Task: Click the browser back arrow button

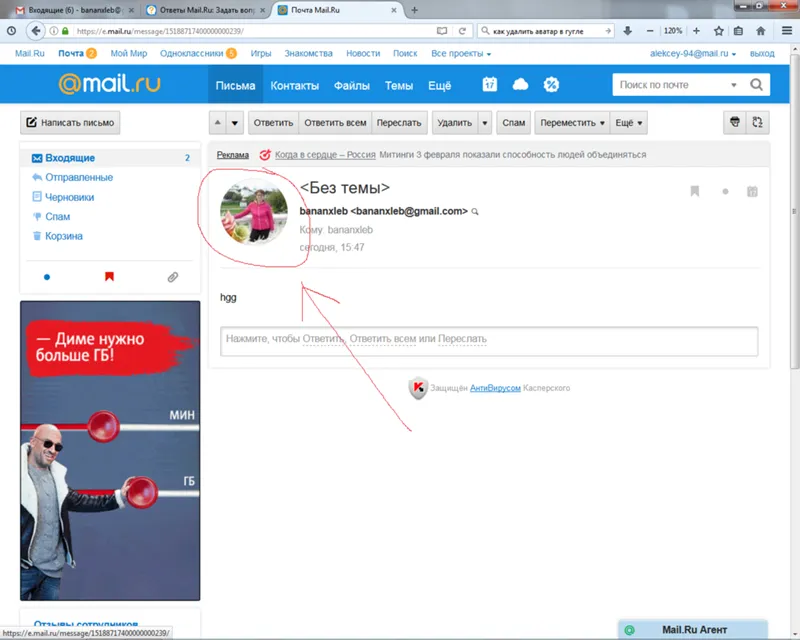Action: pos(35,31)
